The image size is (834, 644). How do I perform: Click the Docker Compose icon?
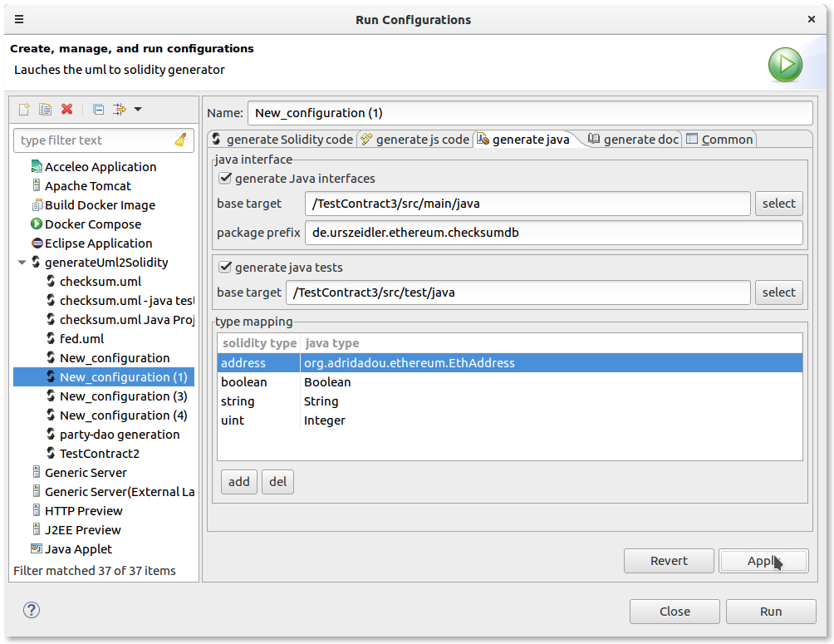[37, 224]
